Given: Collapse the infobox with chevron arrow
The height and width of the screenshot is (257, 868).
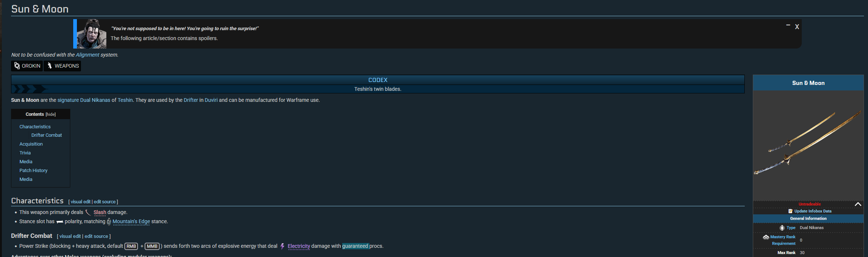Looking at the screenshot, I should click(x=858, y=204).
